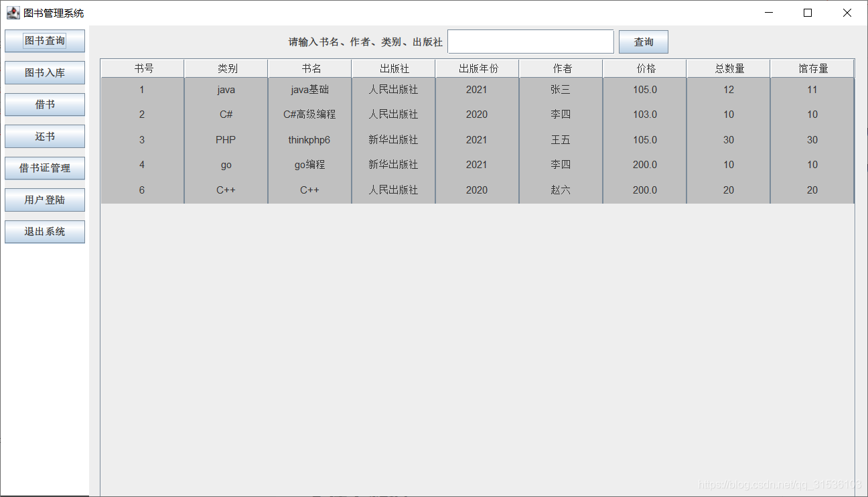Click the 图书入库 sidebar button
868x497 pixels.
[x=44, y=72]
